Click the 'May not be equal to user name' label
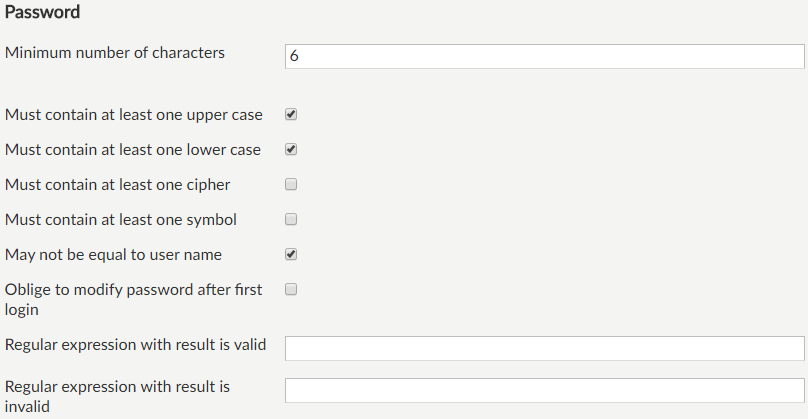The image size is (808, 419). [x=113, y=255]
